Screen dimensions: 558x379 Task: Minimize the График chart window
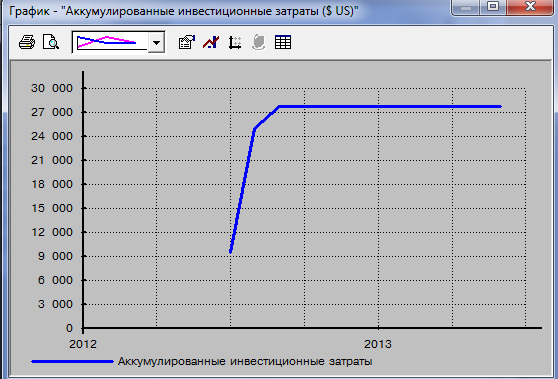click(x=465, y=7)
